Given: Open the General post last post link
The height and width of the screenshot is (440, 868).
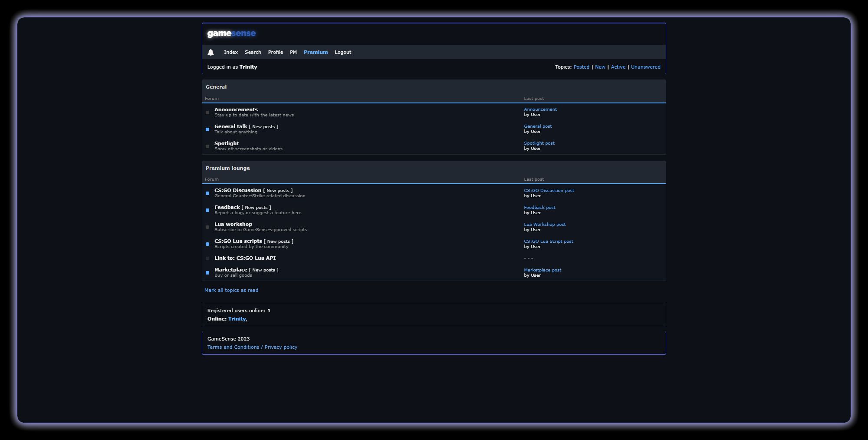Looking at the screenshot, I should pyautogui.click(x=538, y=126).
